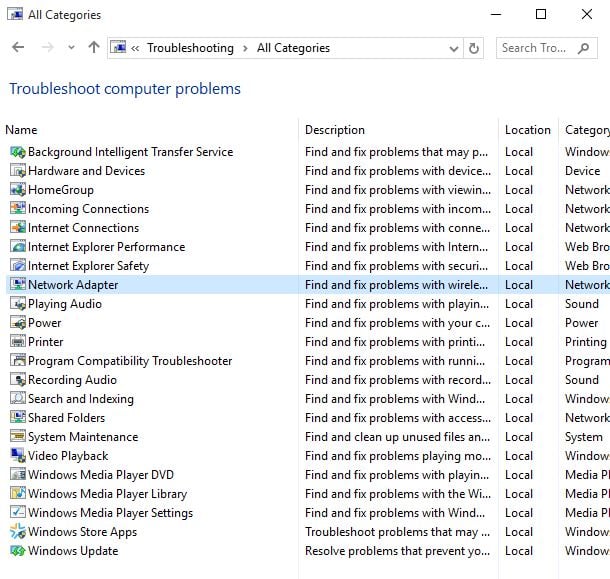Image resolution: width=610 pixels, height=579 pixels.
Task: Select 'Find and fix problems with wirele...' description
Action: (396, 284)
